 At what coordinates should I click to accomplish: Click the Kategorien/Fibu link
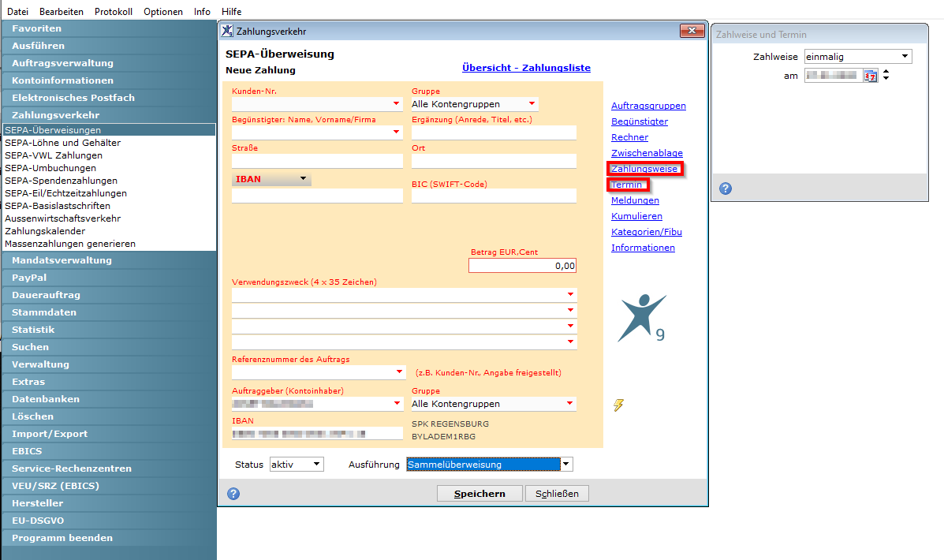pos(647,232)
